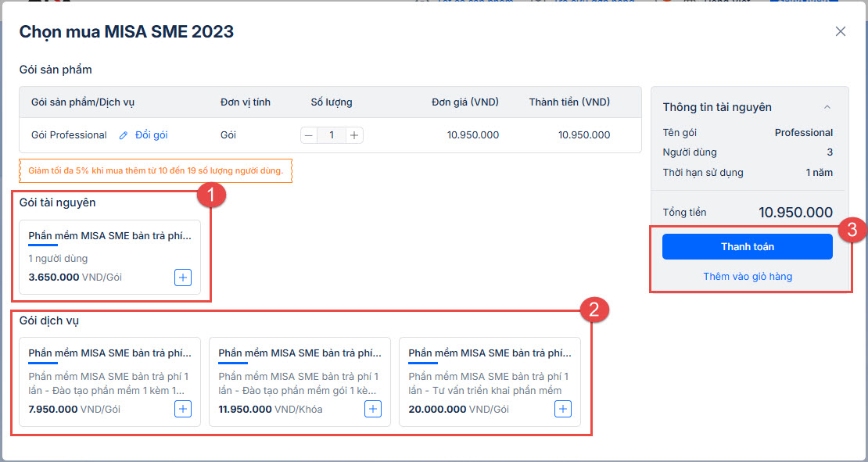Click the Gói tài nguyên section heading
Viewport: 868px width, 462px height.
pyautogui.click(x=58, y=202)
